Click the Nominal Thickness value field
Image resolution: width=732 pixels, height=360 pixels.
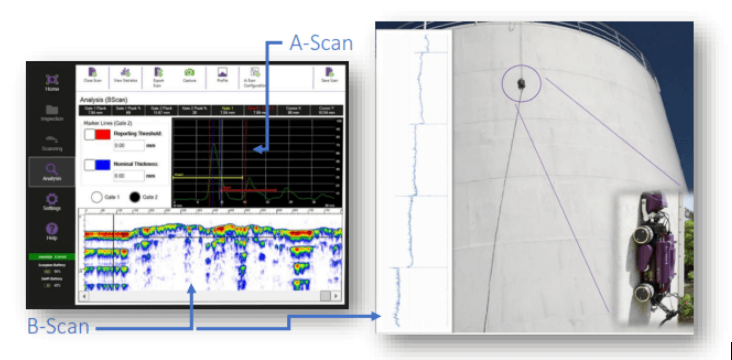tap(129, 176)
